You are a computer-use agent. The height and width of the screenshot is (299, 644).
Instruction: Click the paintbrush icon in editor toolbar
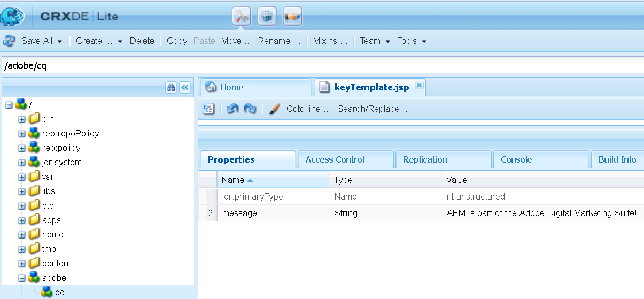[275, 109]
